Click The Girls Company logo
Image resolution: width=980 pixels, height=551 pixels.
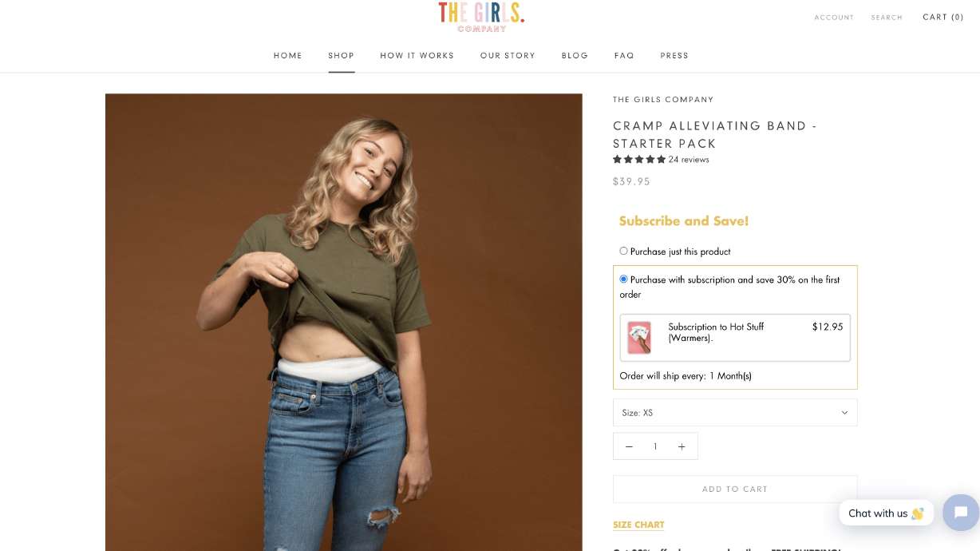[483, 17]
